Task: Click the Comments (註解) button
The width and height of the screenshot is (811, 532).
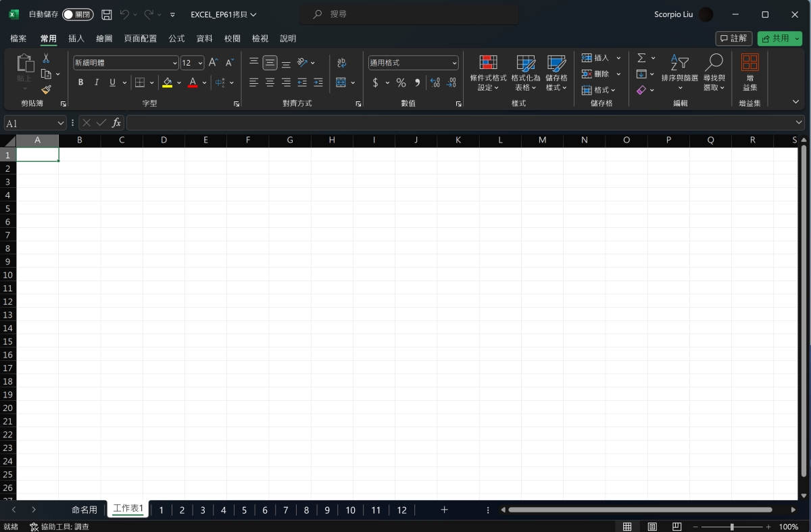Action: [733, 39]
